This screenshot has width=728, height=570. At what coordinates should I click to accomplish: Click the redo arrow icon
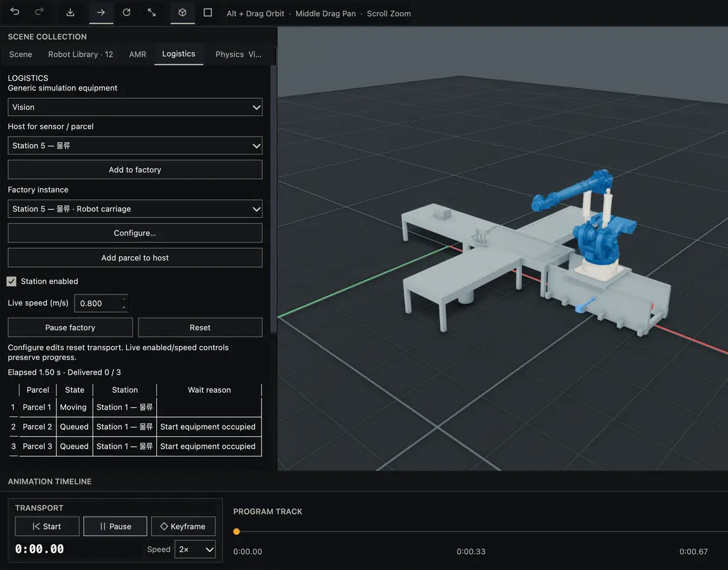pos(39,13)
